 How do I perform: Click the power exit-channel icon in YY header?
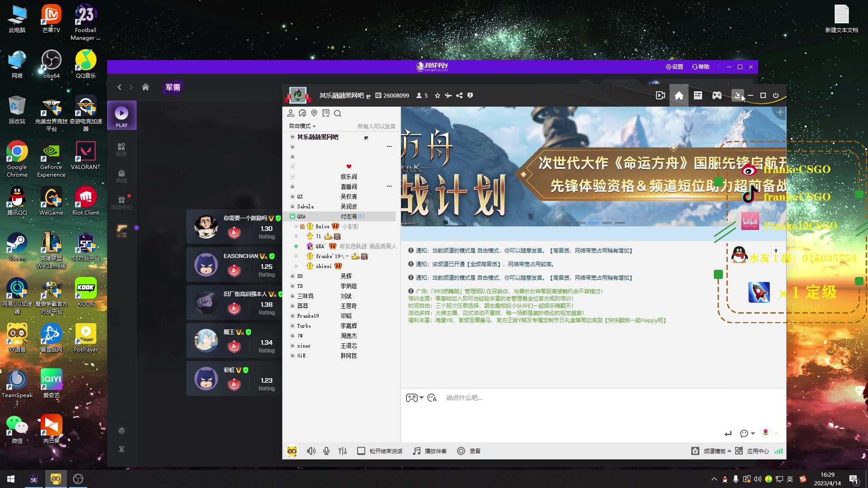click(x=776, y=95)
